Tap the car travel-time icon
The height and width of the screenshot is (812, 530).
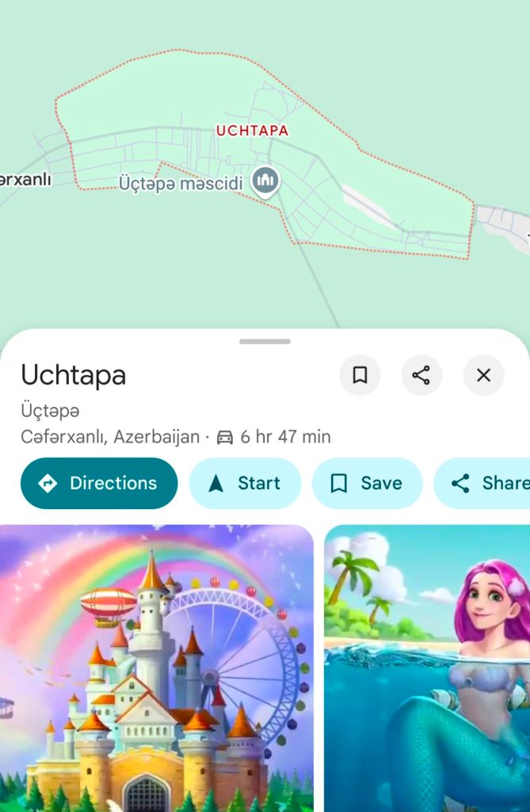coord(225,437)
